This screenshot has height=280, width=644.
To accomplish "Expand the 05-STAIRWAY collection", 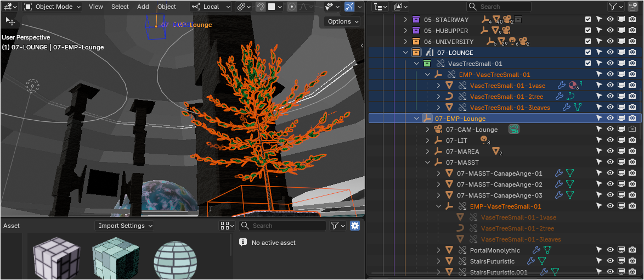I will [x=405, y=19].
